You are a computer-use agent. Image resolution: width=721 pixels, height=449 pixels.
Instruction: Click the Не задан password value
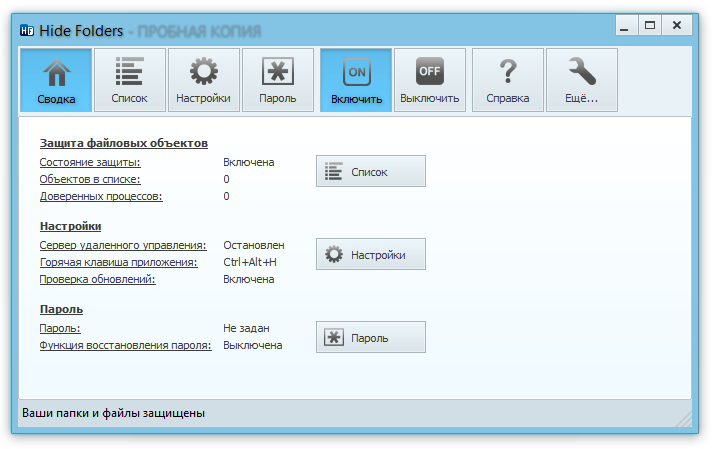click(x=246, y=328)
